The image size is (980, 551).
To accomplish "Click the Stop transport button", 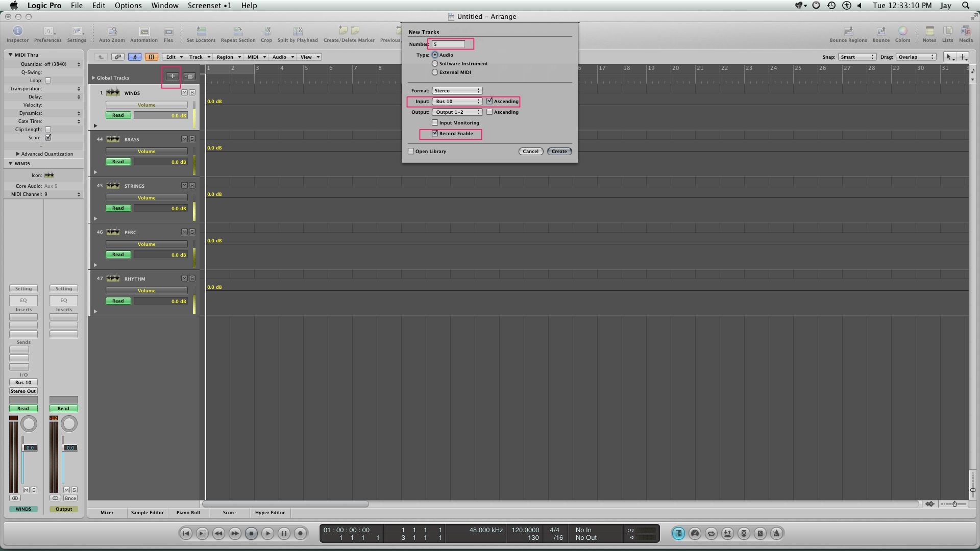I will pyautogui.click(x=251, y=533).
